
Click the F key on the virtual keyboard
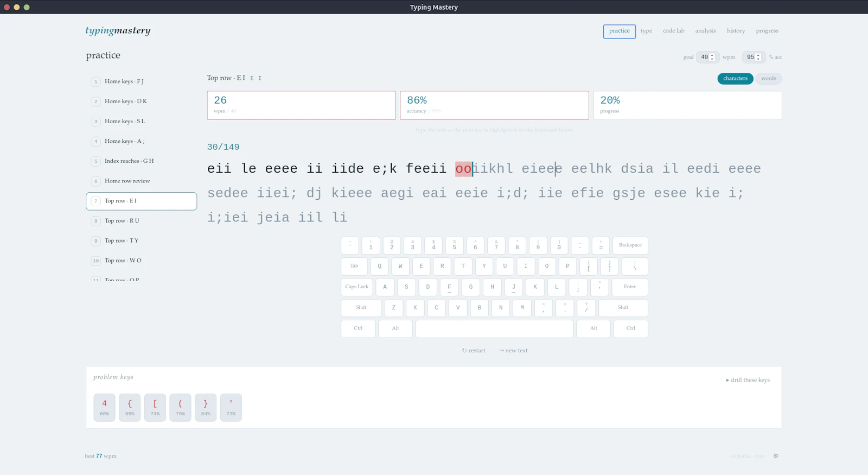(x=449, y=287)
